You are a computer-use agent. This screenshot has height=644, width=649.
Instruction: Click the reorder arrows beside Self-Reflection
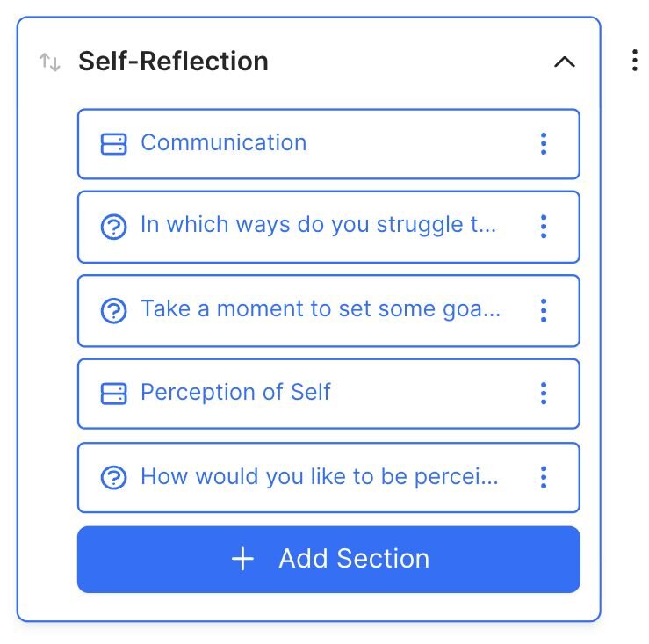[x=50, y=62]
